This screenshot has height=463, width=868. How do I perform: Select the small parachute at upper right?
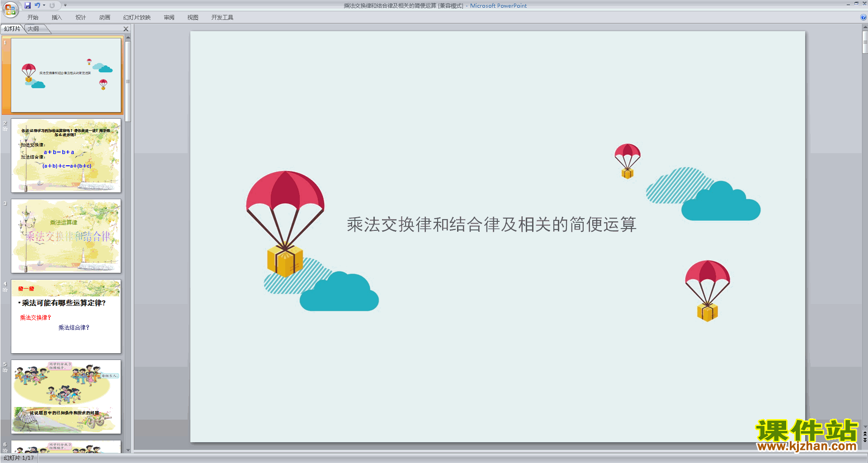(627, 161)
